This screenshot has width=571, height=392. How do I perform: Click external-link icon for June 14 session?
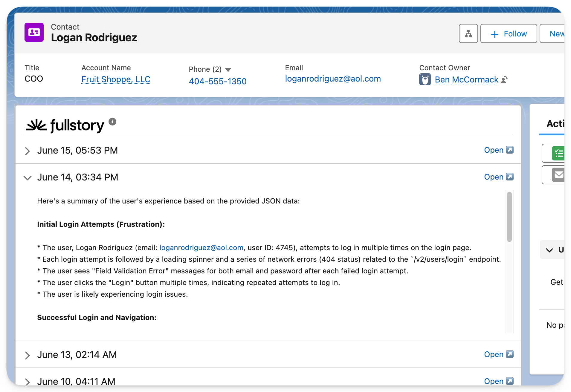[x=510, y=177]
